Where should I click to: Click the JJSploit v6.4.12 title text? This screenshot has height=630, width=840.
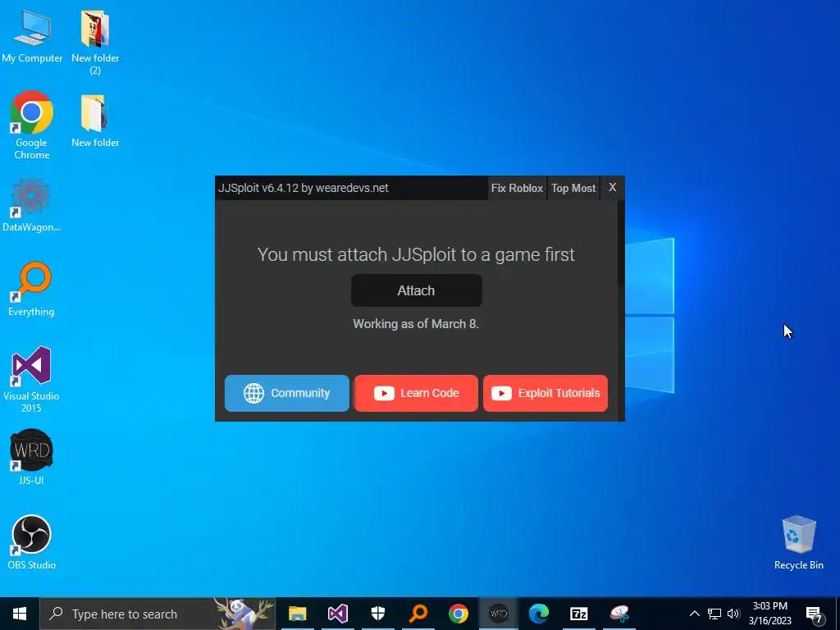point(304,188)
